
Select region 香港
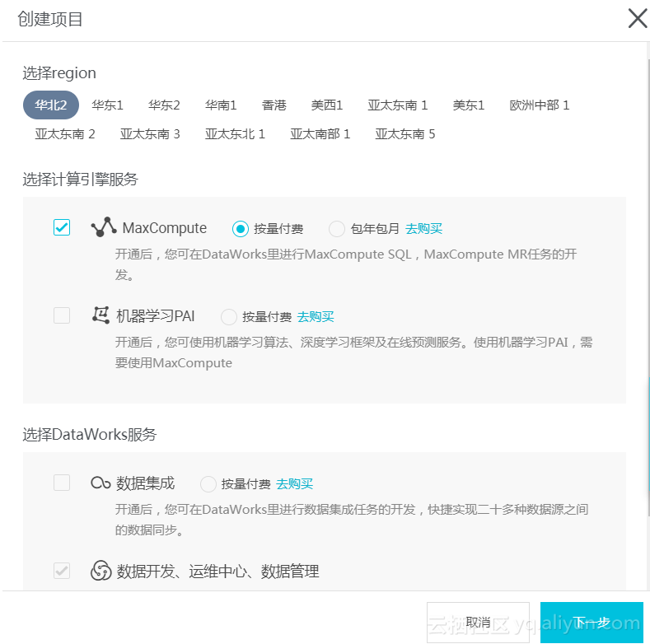274,105
